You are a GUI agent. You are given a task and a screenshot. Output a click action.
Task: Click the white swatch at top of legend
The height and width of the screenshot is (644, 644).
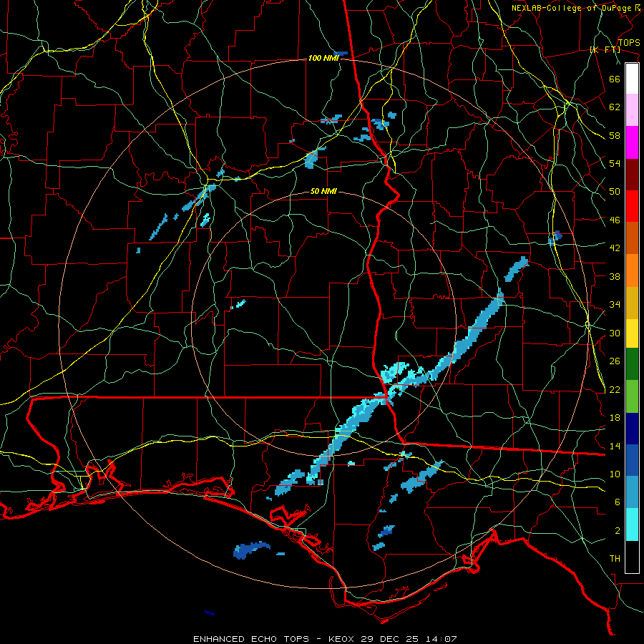632,79
